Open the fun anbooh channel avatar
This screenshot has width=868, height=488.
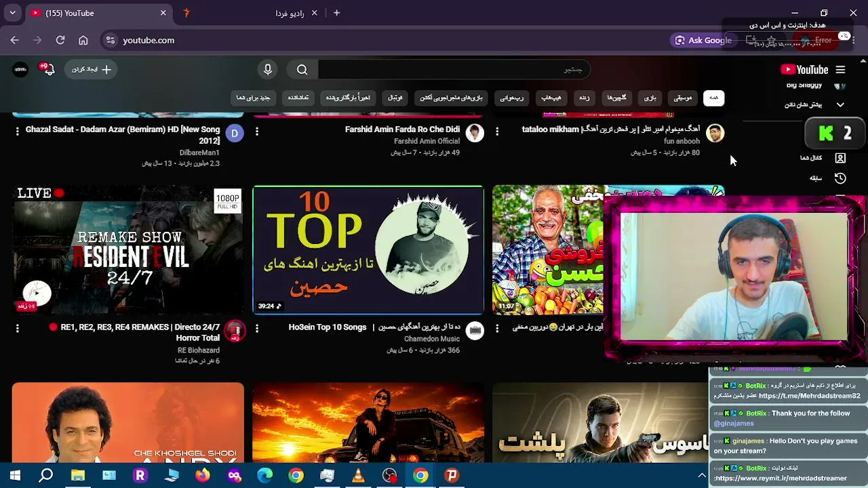click(x=715, y=133)
